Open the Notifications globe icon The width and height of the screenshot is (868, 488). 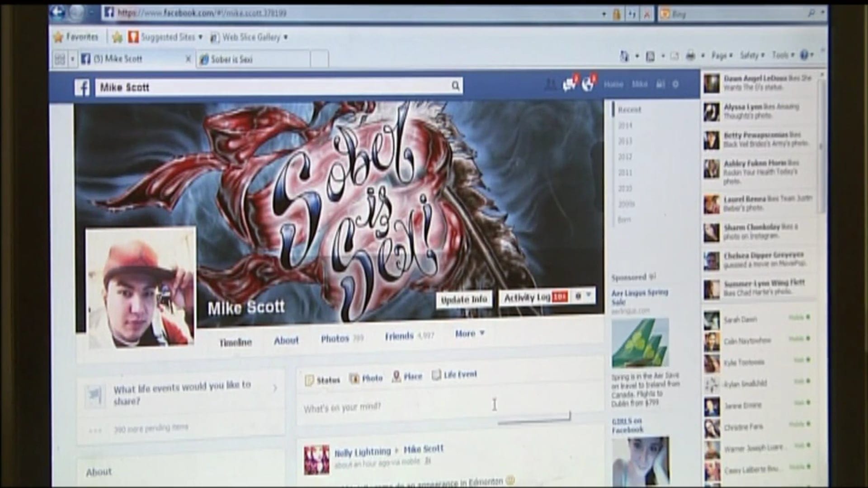(588, 84)
